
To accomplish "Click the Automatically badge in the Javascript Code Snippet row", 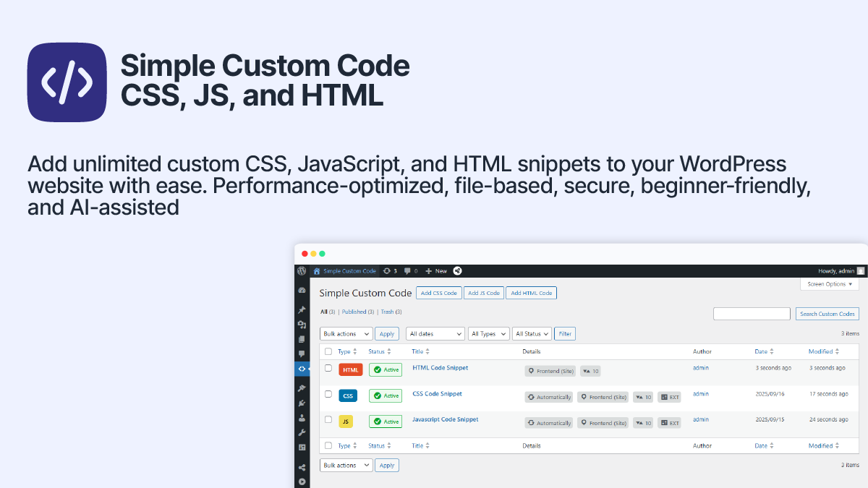I will pyautogui.click(x=549, y=423).
